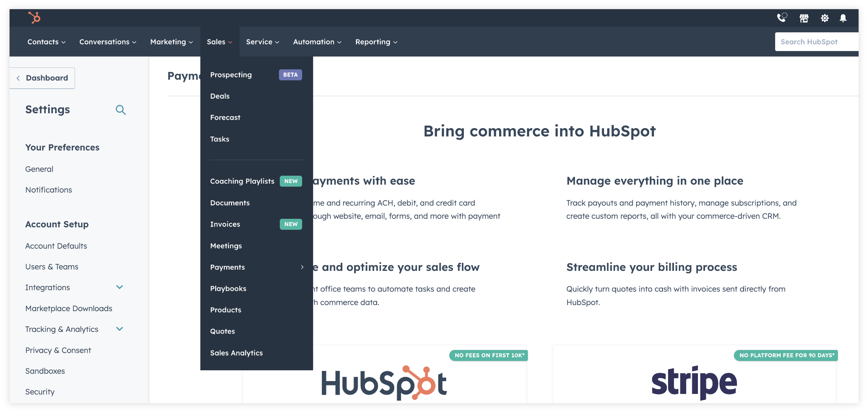Select the Invoices menu item
The width and height of the screenshot is (868, 413).
225,224
